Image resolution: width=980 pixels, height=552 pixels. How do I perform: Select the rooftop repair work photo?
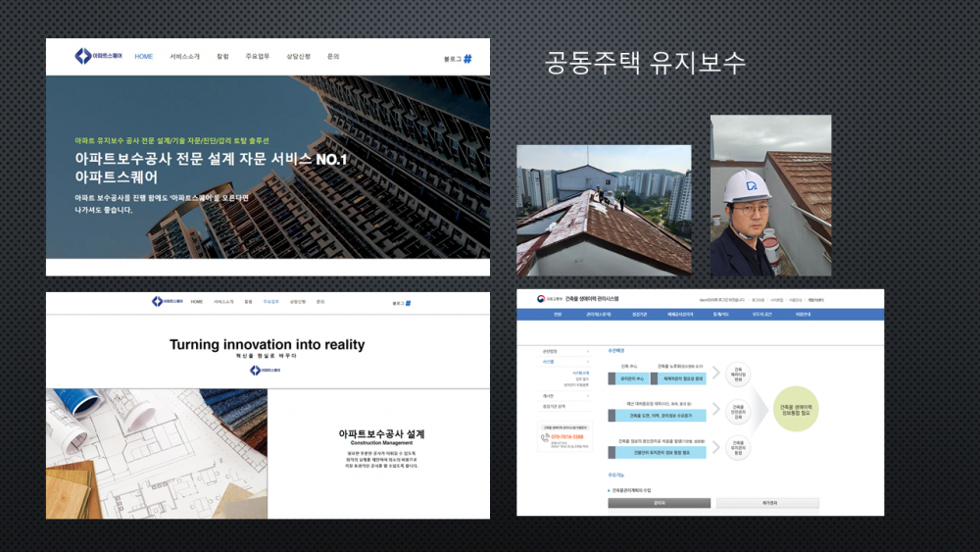point(604,210)
